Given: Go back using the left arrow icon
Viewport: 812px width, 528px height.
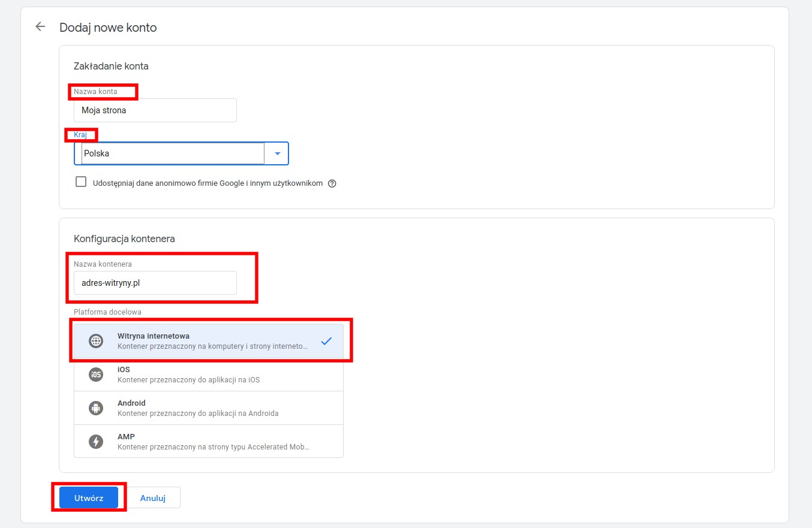Looking at the screenshot, I should 40,26.
